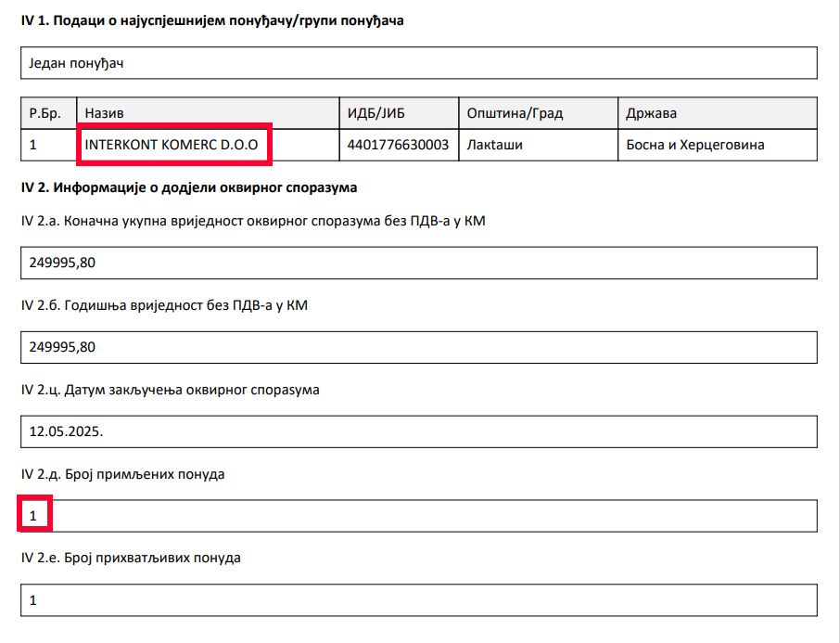The width and height of the screenshot is (840, 643).
Task: Select heading 'IV 2. Информације о додјели оквирног споразума'
Action: click(189, 187)
